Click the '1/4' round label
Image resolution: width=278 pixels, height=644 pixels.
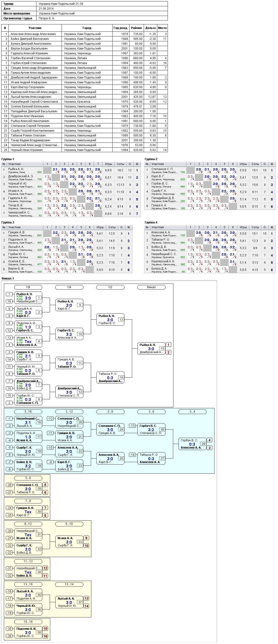69,287
